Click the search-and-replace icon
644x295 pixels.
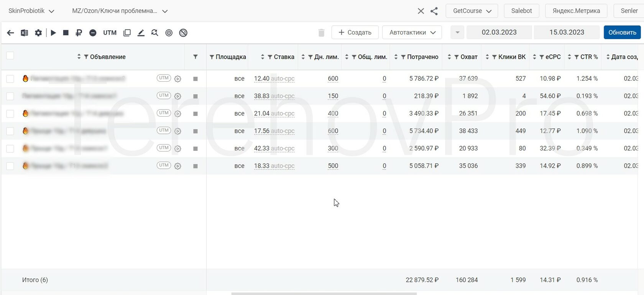(154, 33)
